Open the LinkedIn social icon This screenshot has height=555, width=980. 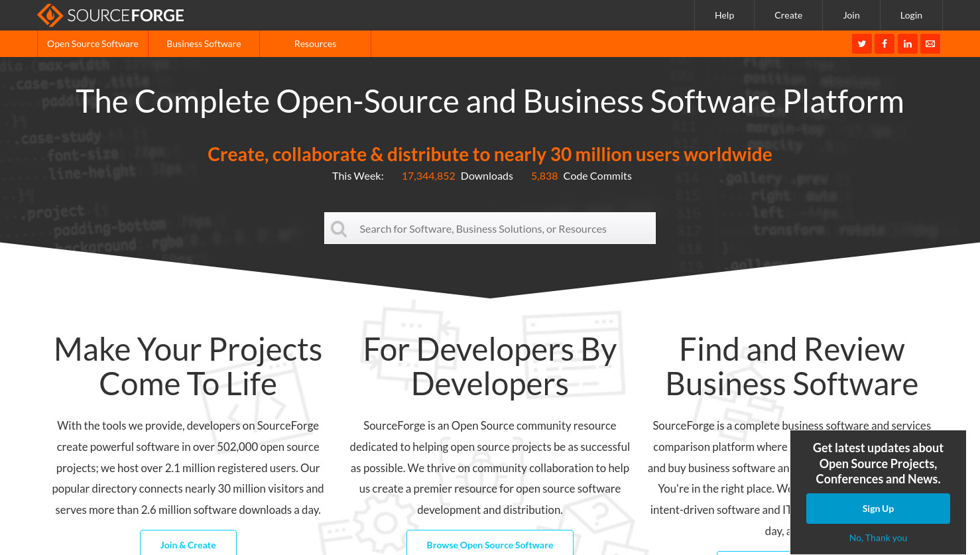(x=908, y=44)
